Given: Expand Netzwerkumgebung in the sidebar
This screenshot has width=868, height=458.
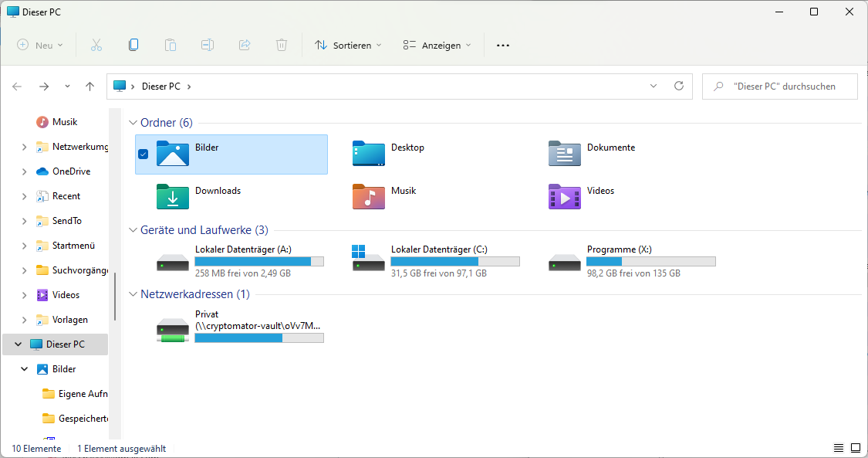Looking at the screenshot, I should [23, 146].
